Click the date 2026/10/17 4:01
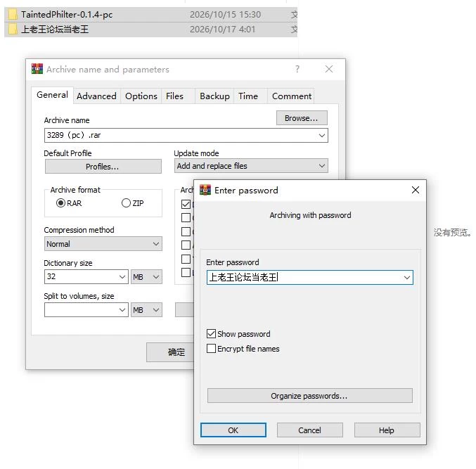The width and height of the screenshot is (476, 469). click(222, 29)
